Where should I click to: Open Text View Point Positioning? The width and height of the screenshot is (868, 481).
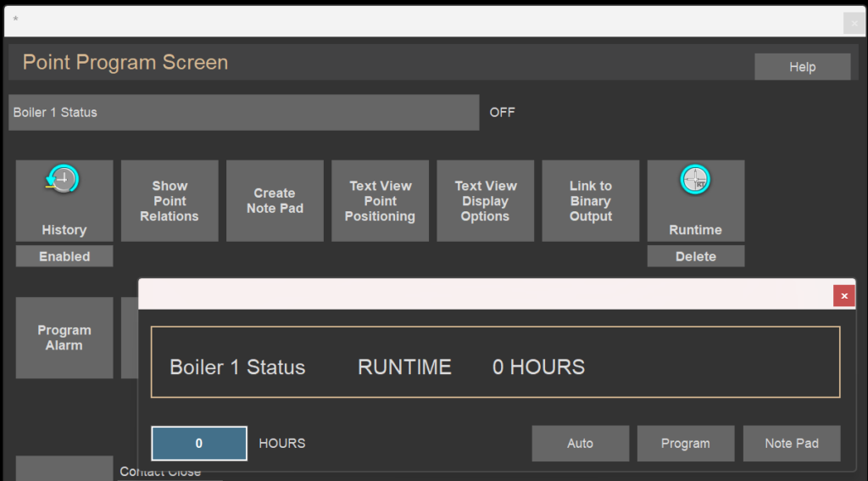(380, 200)
